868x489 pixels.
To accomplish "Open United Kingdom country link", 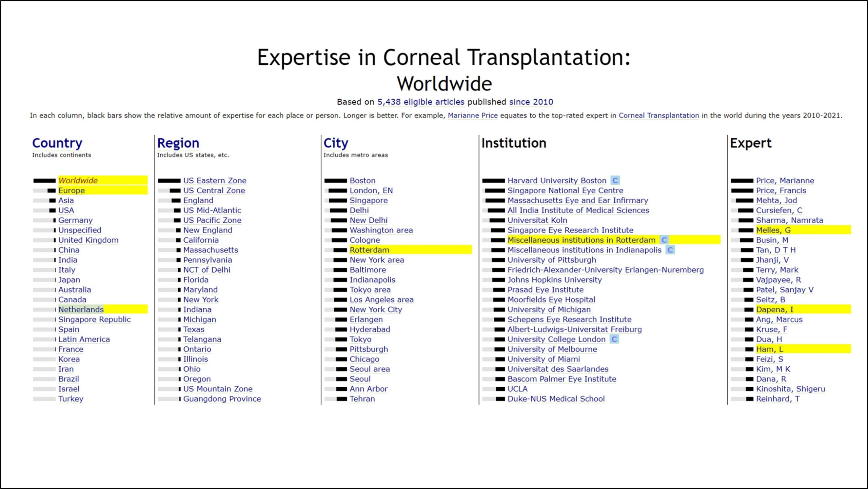I will pyautogui.click(x=88, y=240).
